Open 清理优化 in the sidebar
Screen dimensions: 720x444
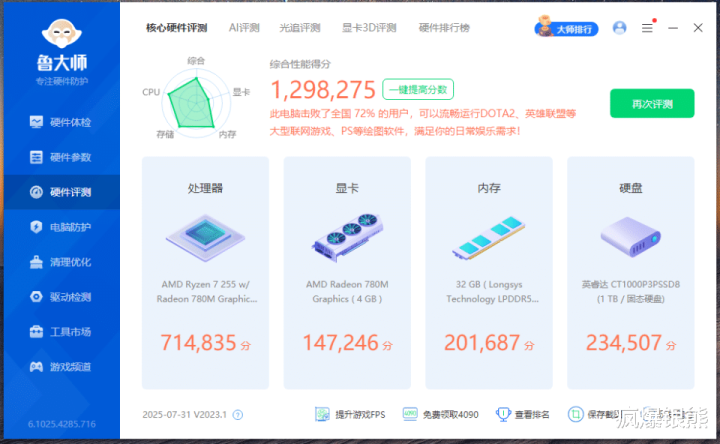point(61,262)
